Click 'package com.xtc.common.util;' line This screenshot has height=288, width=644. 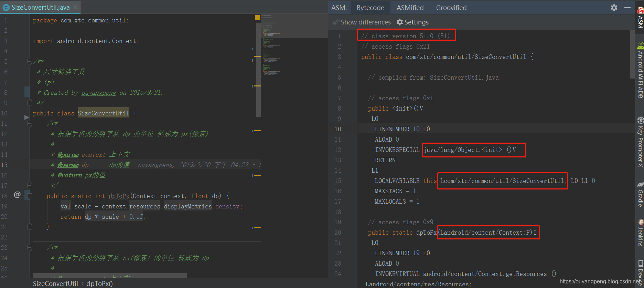(x=81, y=20)
